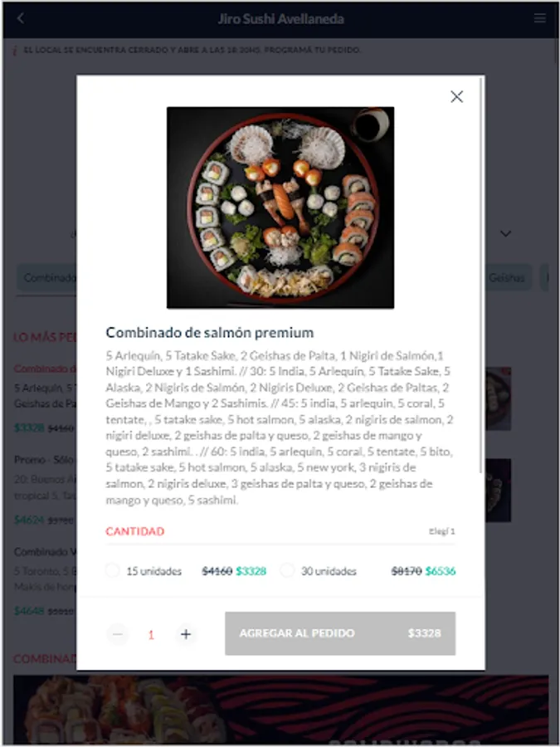Go back using the header arrow

(21, 18)
